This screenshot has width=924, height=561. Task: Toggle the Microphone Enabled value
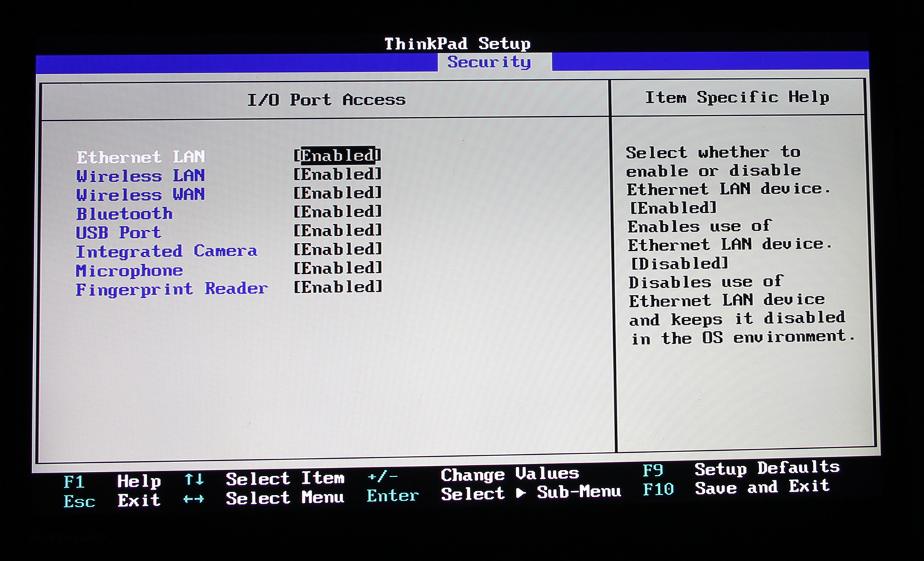pos(337,269)
